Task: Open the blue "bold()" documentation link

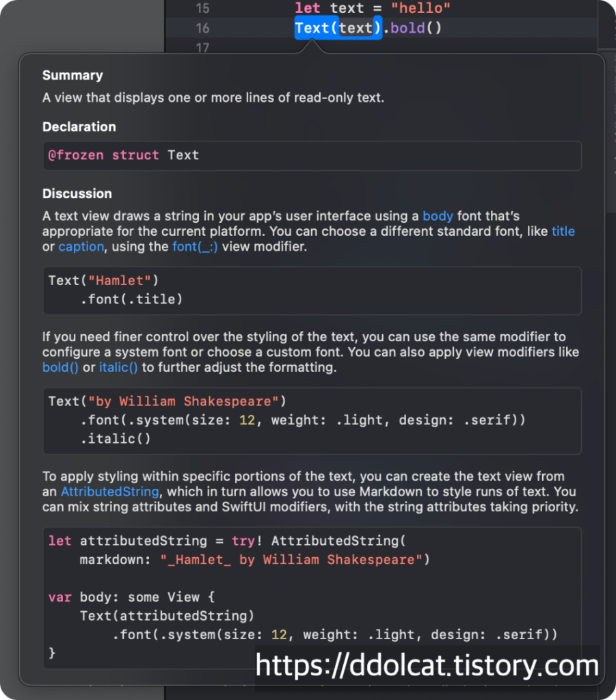Action: point(60,367)
